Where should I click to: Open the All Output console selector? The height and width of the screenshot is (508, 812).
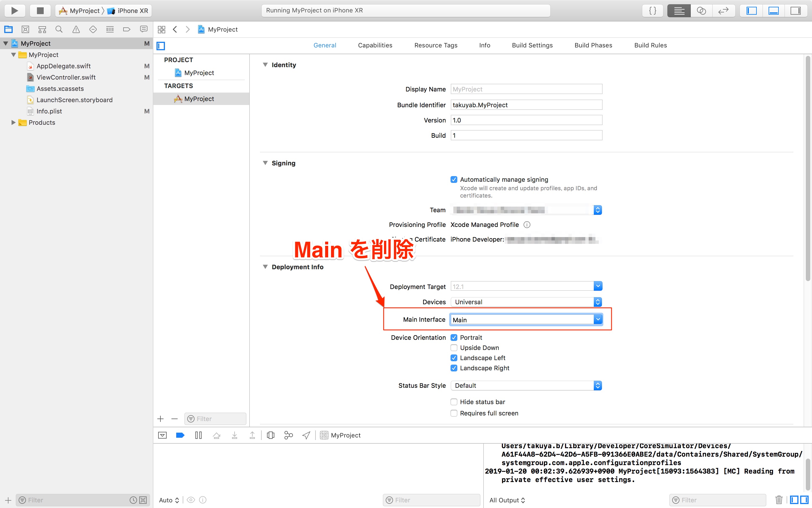pyautogui.click(x=507, y=500)
